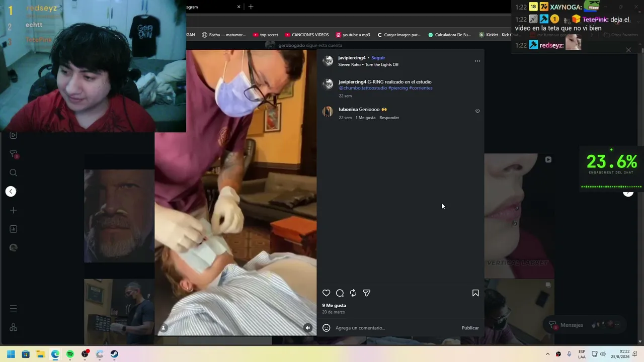Open Steam from the taskbar

(114, 354)
